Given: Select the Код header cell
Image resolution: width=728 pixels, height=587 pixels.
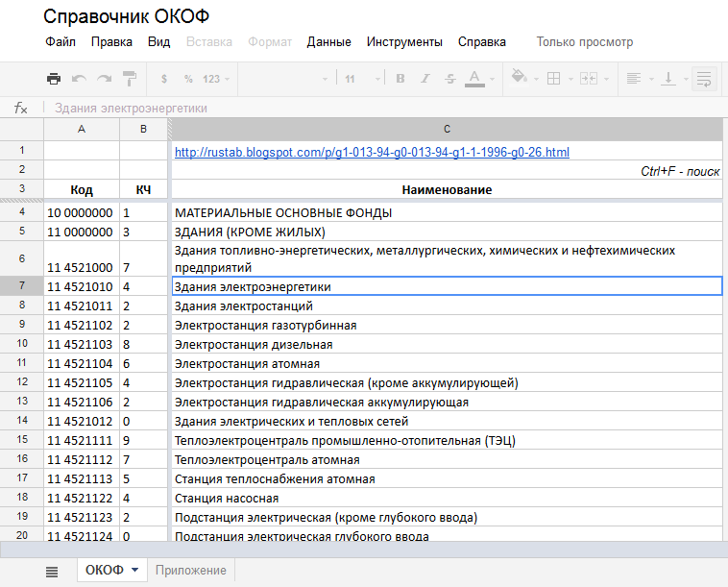Looking at the screenshot, I should (x=82, y=189).
